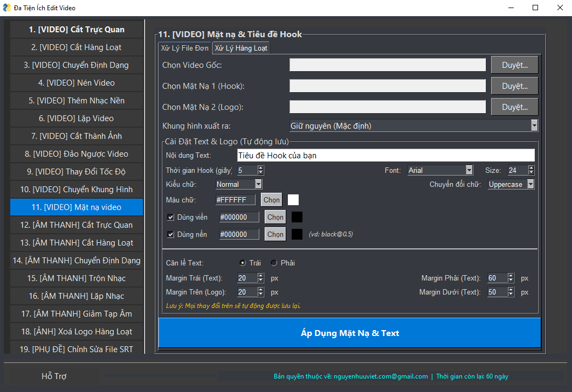Click the Dùng nền hex color field
This screenshot has height=392, width=572.
pyautogui.click(x=239, y=234)
